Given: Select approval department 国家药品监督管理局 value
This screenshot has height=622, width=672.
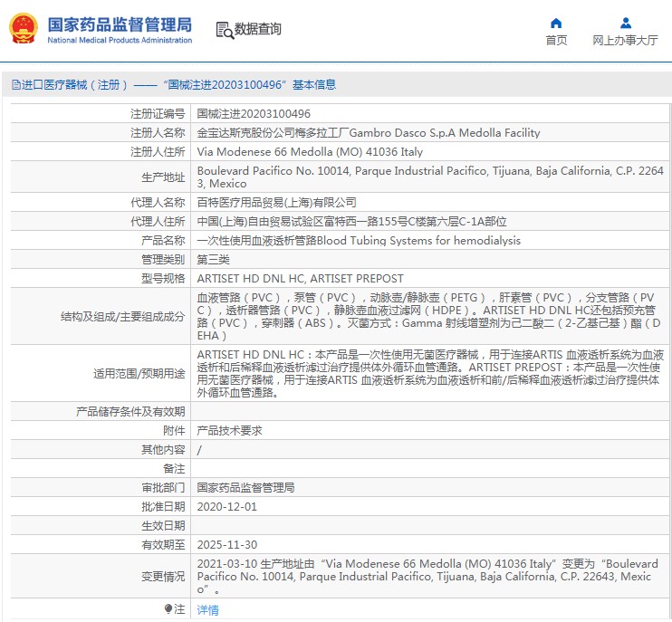Looking at the screenshot, I should point(245,487).
